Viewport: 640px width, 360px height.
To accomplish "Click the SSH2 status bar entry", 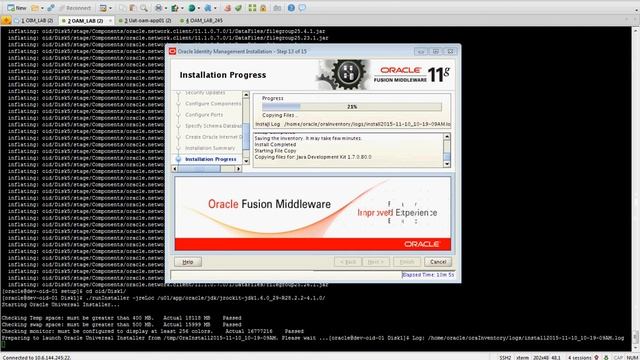I will pos(505,357).
